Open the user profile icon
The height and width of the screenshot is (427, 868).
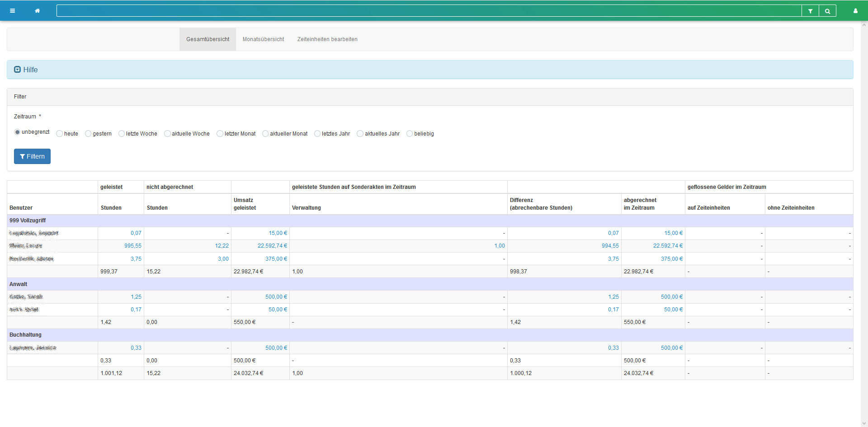pyautogui.click(x=855, y=11)
